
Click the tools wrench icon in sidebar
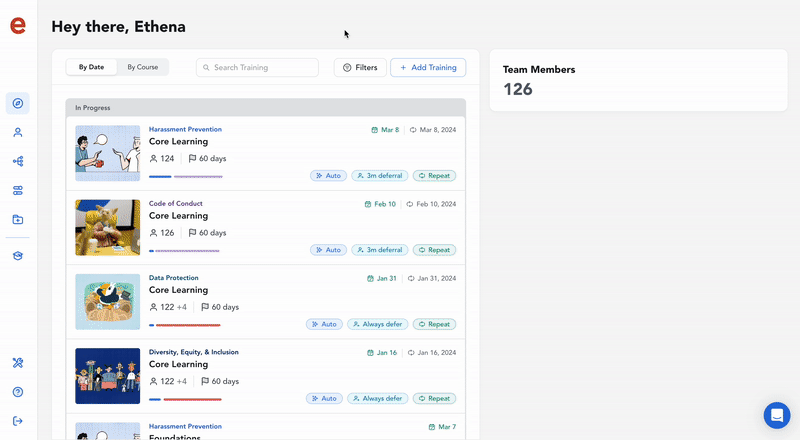coord(18,363)
